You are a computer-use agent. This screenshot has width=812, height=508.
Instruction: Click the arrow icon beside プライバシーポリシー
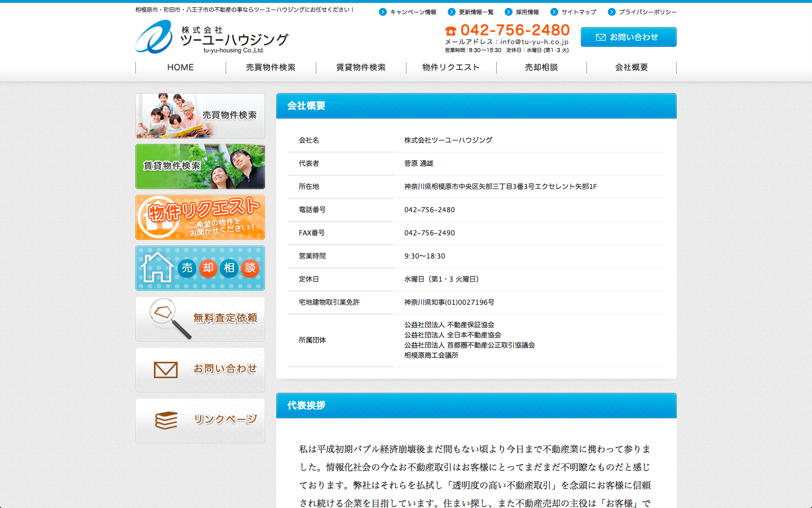(612, 12)
